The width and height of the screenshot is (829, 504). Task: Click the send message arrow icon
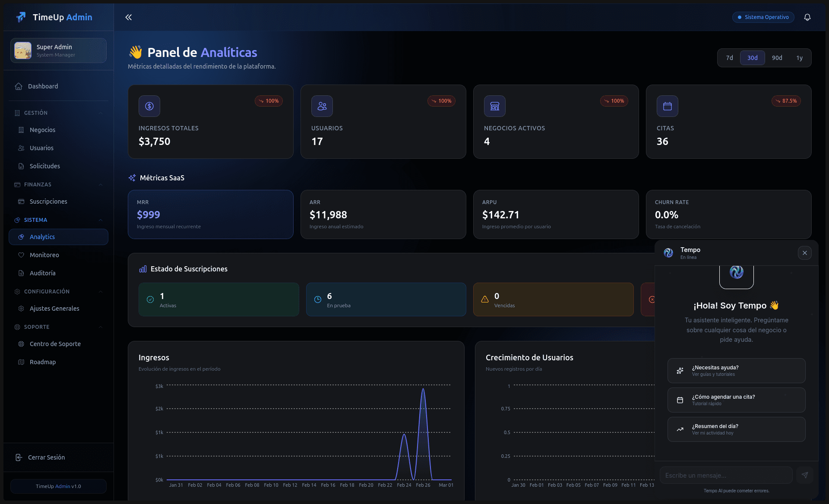pyautogui.click(x=805, y=475)
